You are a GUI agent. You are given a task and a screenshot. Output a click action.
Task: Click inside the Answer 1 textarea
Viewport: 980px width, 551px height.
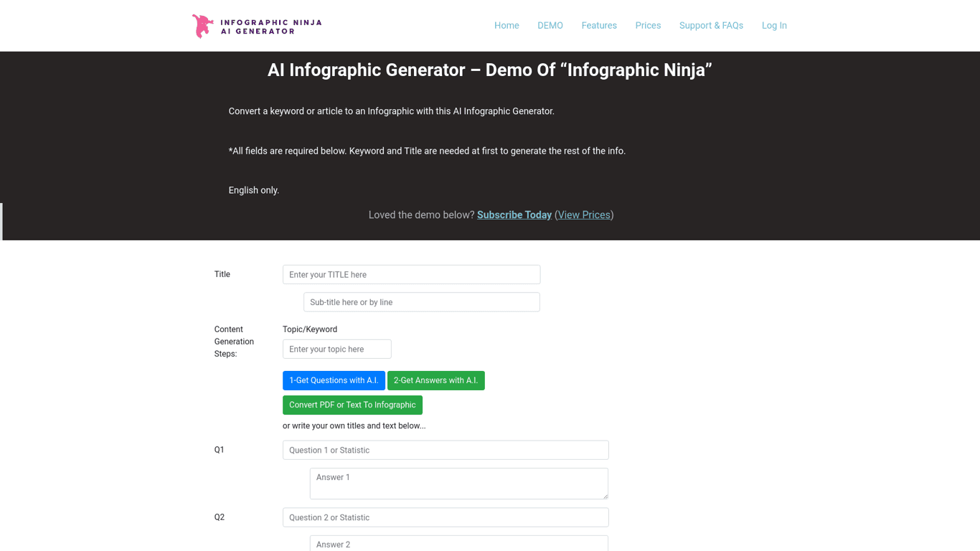pyautogui.click(x=458, y=483)
